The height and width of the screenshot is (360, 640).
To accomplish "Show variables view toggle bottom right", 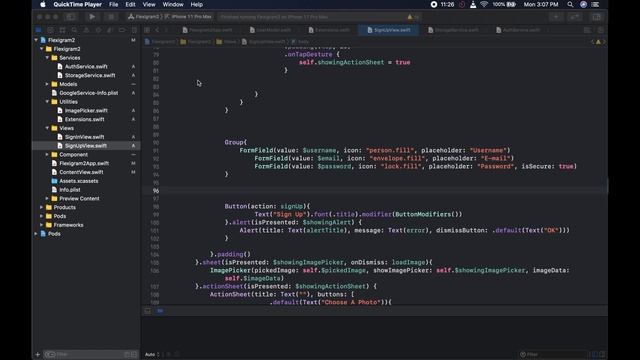I will (x=595, y=354).
